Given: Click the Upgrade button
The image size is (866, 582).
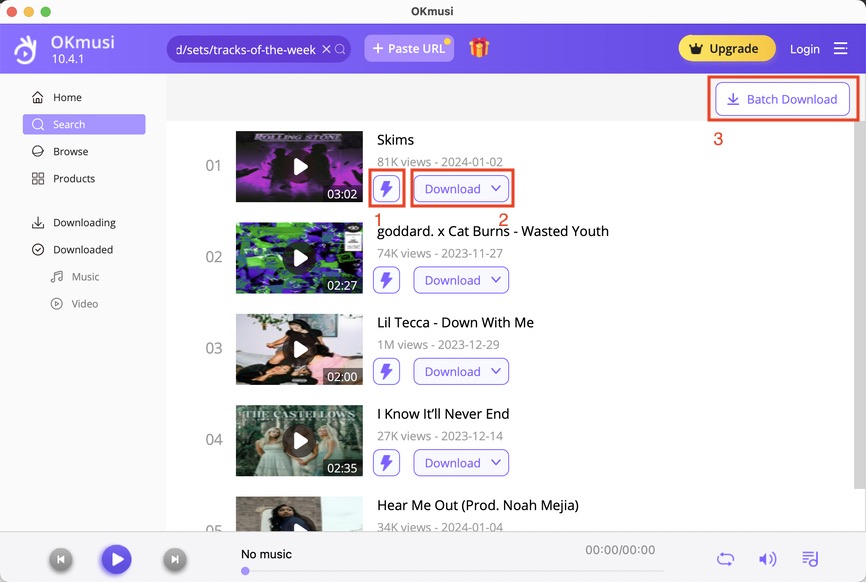Looking at the screenshot, I should point(727,47).
